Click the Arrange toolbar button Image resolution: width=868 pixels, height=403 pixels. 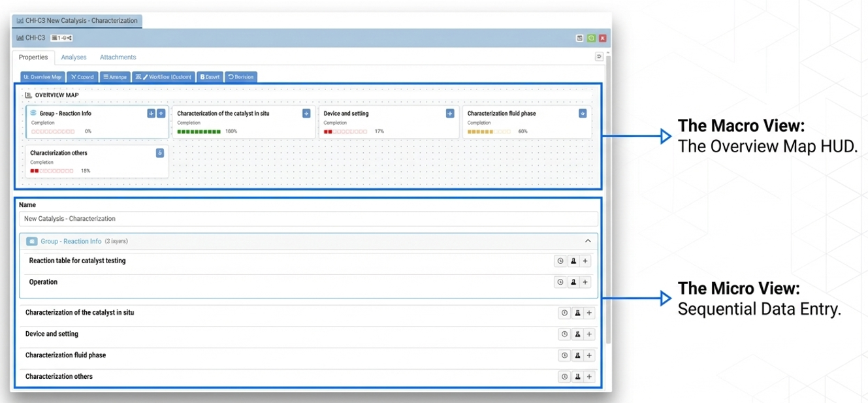[115, 77]
